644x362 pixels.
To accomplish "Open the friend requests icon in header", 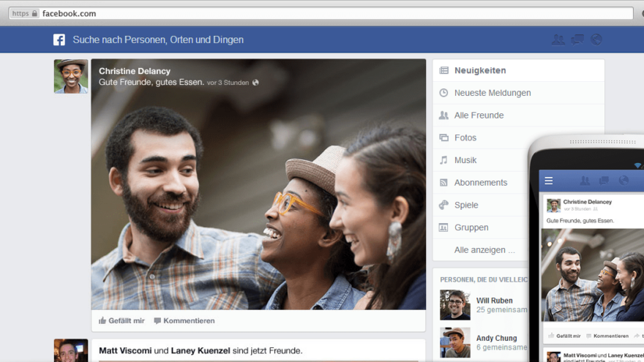I will (x=558, y=39).
